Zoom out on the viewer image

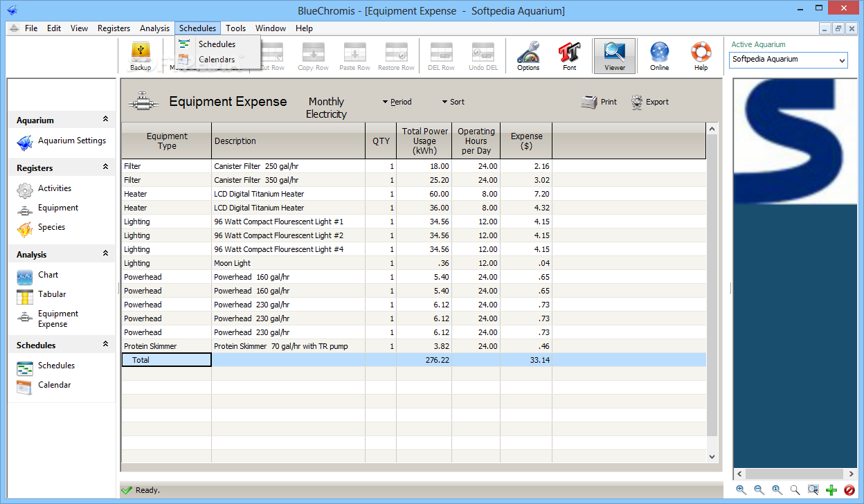759,490
